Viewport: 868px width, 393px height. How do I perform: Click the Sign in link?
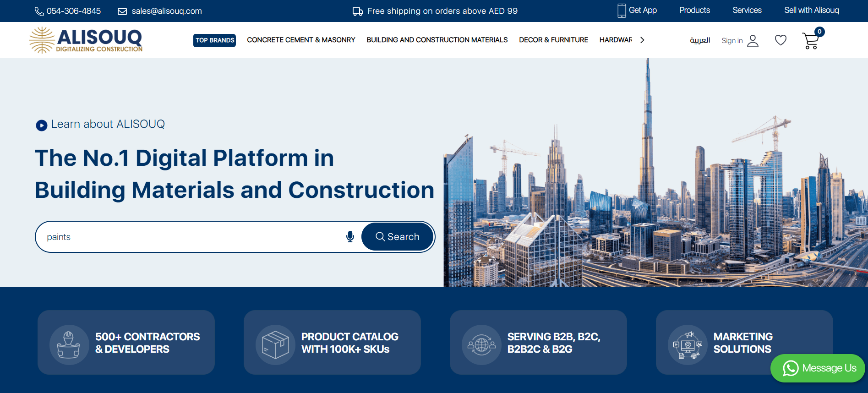click(732, 41)
